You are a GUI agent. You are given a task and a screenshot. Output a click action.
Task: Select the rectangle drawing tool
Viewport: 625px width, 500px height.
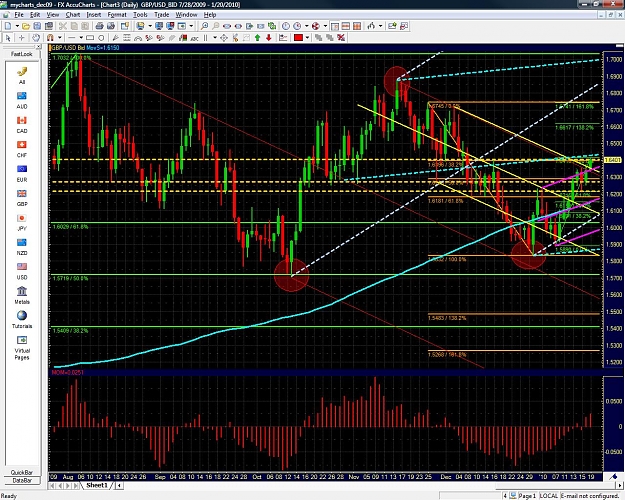pyautogui.click(x=90, y=38)
